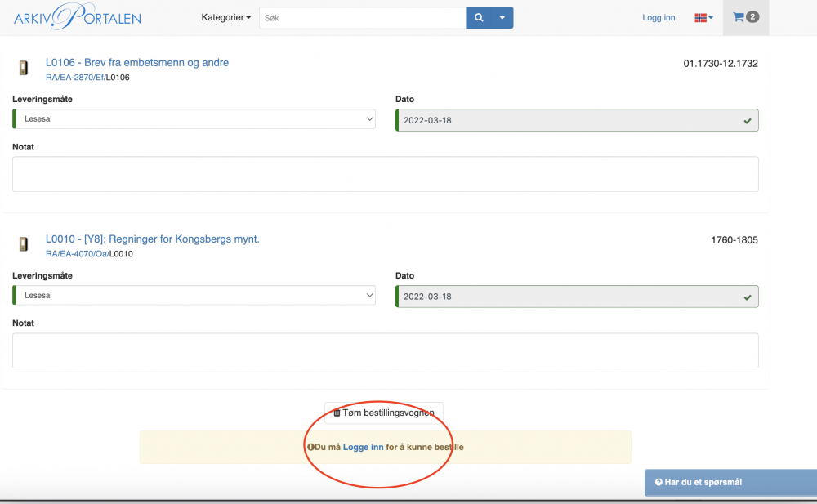817x504 pixels.
Task: Click the Notat text area for L0010
Action: 385,350
